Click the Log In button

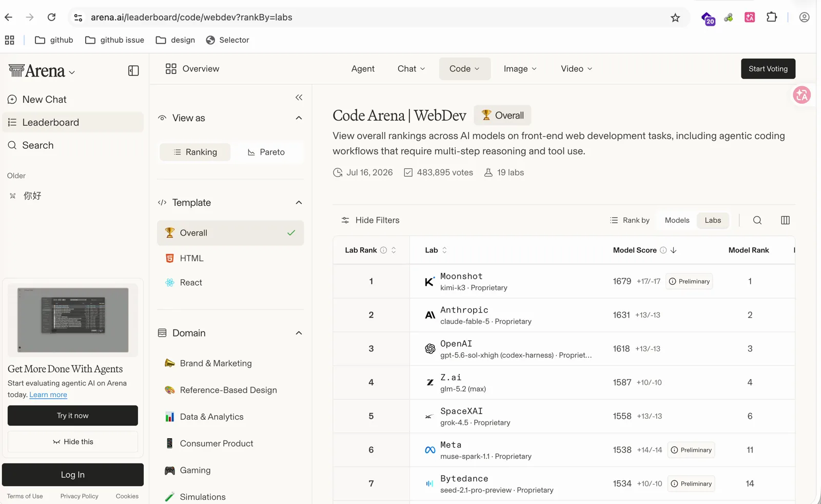[73, 475]
